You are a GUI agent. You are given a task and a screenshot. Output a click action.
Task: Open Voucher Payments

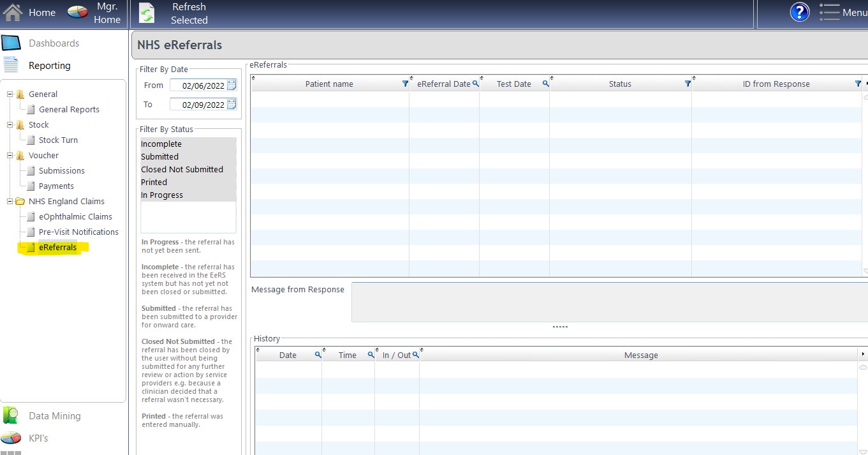coord(56,186)
